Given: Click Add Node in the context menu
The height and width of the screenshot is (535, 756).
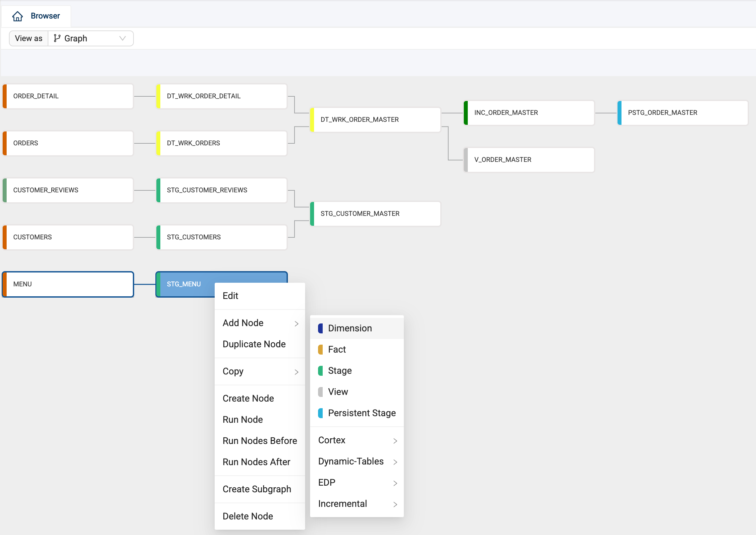Looking at the screenshot, I should (x=242, y=322).
